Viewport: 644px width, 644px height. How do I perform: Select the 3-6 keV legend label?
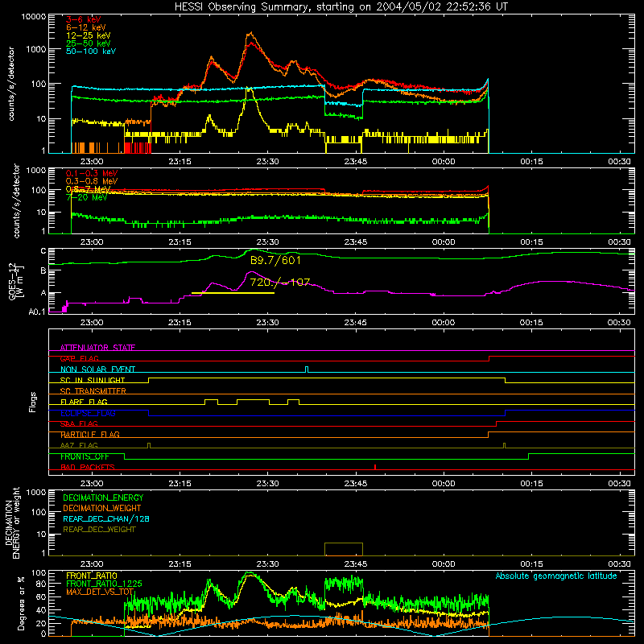point(84,19)
